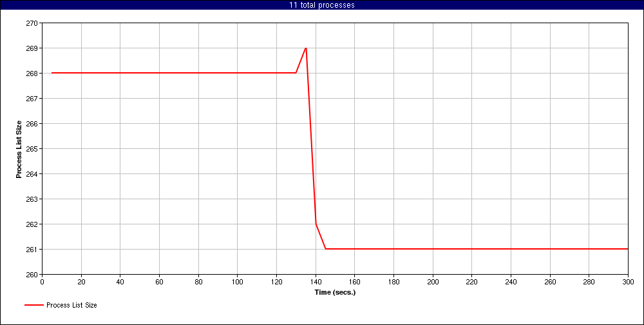Click the point where the line first hits 261

tap(325, 249)
